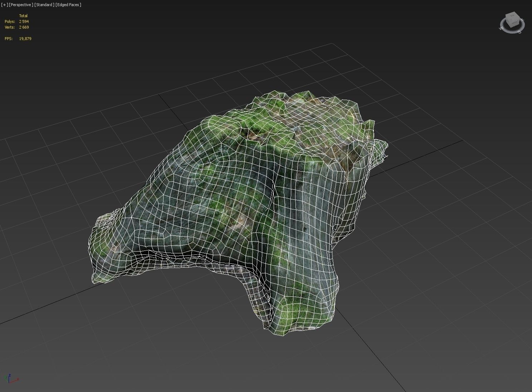Click the Verts count value 2 669
Screen dimensions: 532x392
(24, 27)
